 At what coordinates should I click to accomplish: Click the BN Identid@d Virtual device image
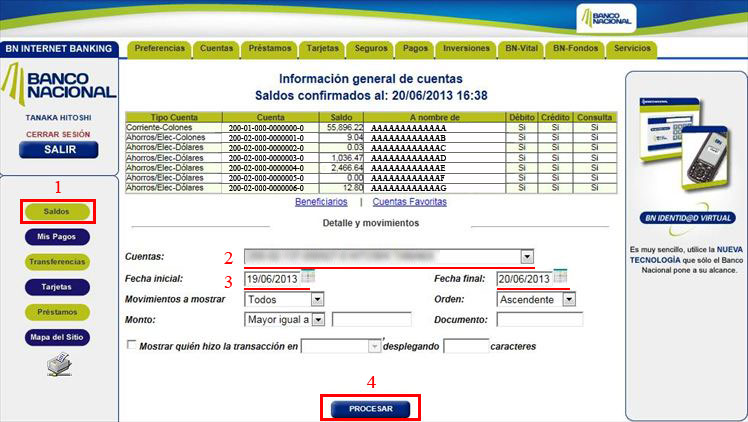(x=685, y=144)
